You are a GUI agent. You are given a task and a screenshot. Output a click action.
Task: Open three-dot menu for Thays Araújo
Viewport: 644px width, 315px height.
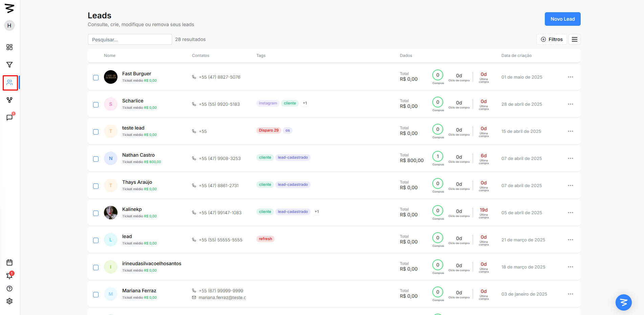tap(571, 185)
